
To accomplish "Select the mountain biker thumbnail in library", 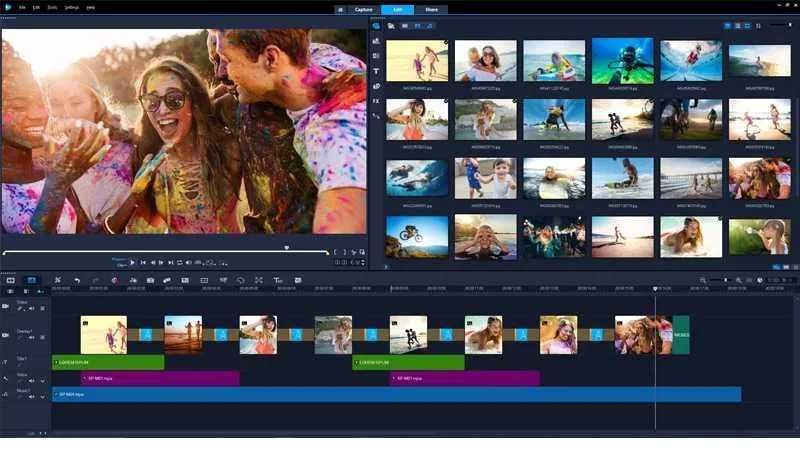I will 417,235.
